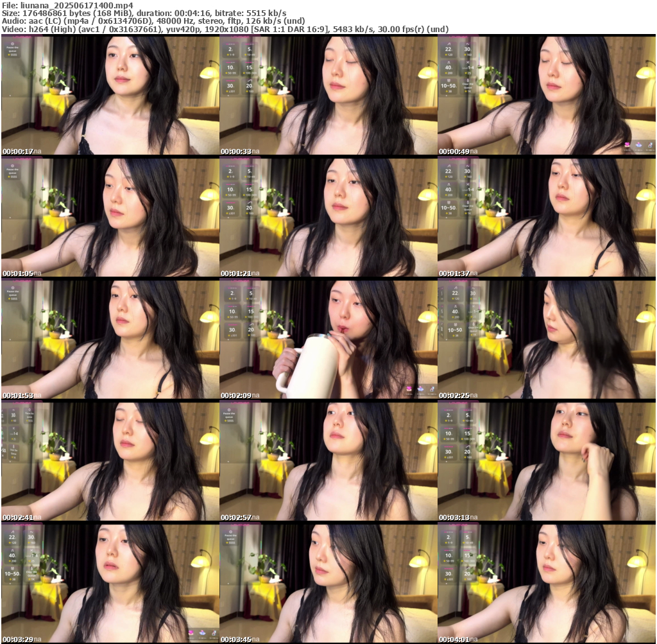Choose the frame labeled 00:01:53

tap(110, 340)
